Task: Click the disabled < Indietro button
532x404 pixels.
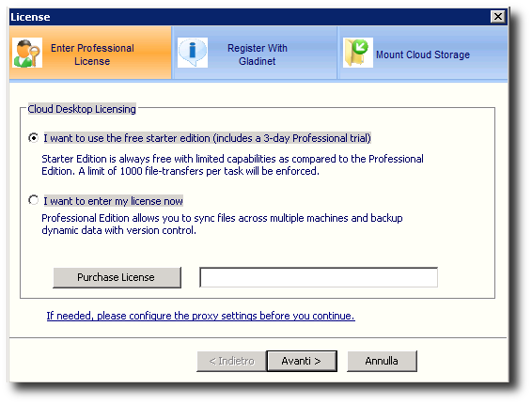Action: pyautogui.click(x=232, y=361)
